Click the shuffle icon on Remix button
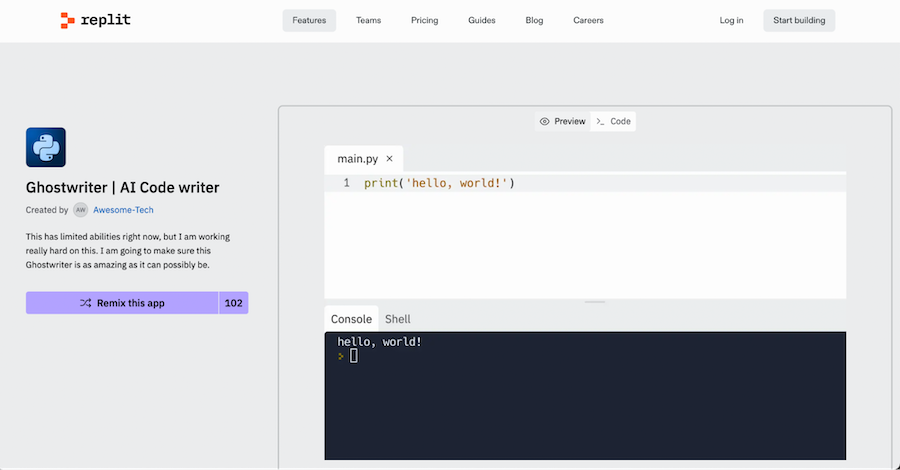900x470 pixels. pyautogui.click(x=86, y=303)
